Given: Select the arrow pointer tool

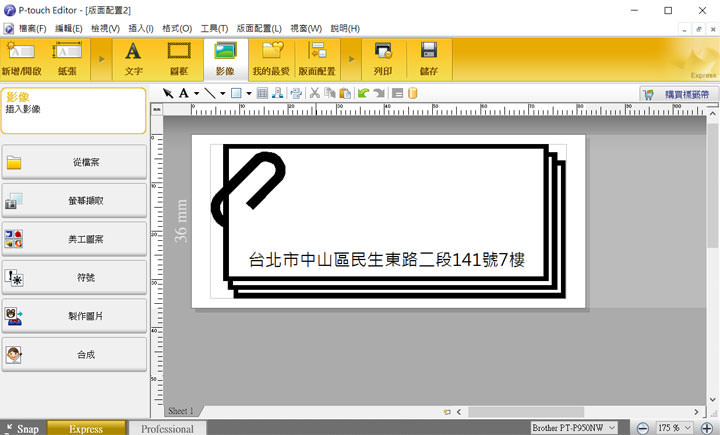Looking at the screenshot, I should (x=168, y=93).
